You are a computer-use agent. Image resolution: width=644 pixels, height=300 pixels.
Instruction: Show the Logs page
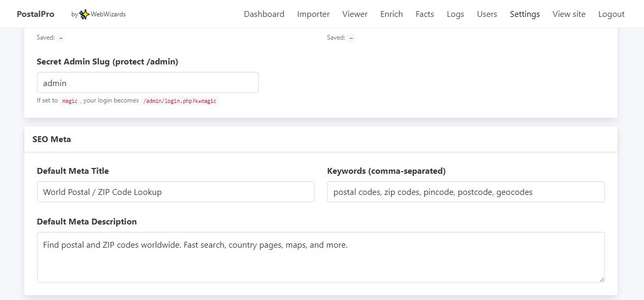coord(455,14)
